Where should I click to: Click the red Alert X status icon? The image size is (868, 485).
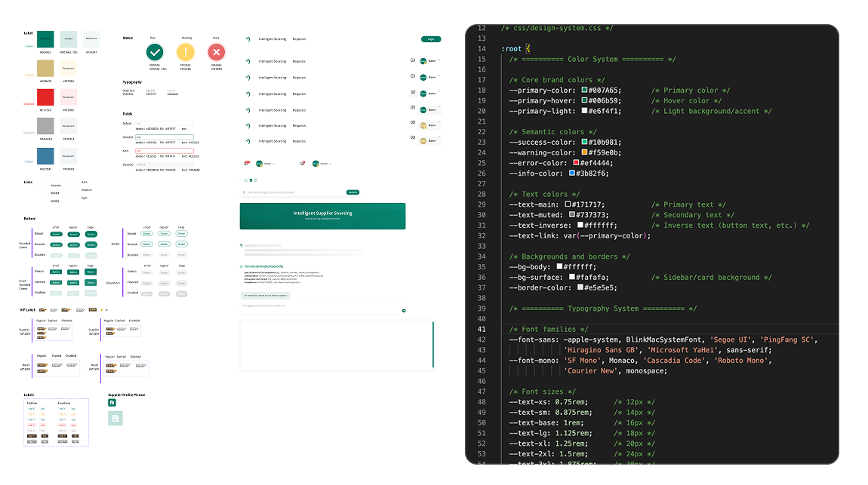[x=217, y=53]
